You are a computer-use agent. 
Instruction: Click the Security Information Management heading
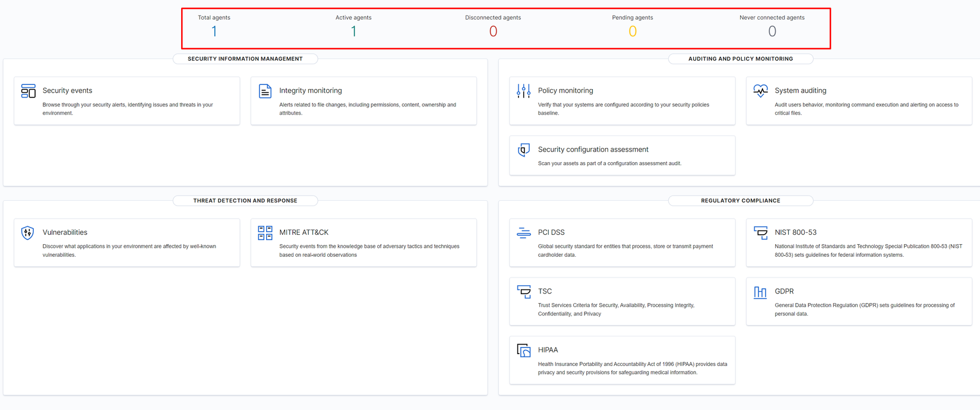245,59
